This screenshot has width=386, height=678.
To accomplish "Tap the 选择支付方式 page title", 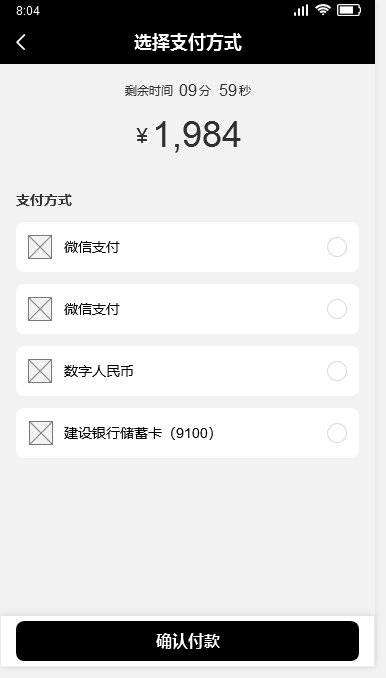I will coord(188,42).
